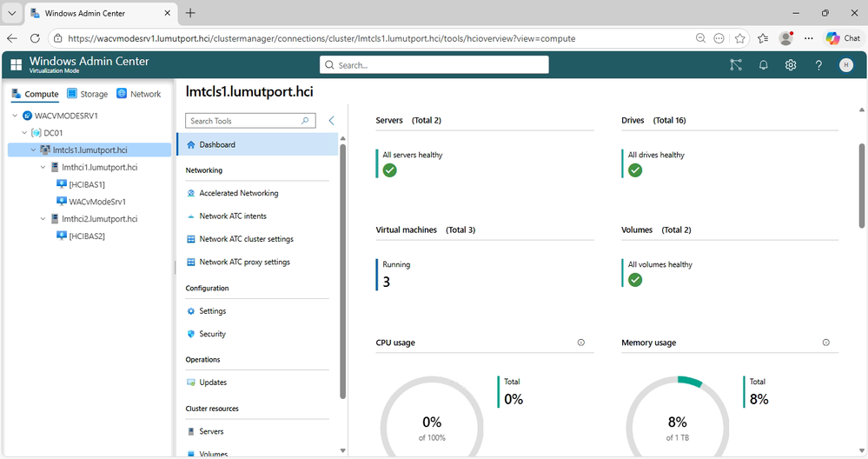This screenshot has height=459, width=868.
Task: Select the [HCIBAS2] tree item
Action: pyautogui.click(x=87, y=236)
